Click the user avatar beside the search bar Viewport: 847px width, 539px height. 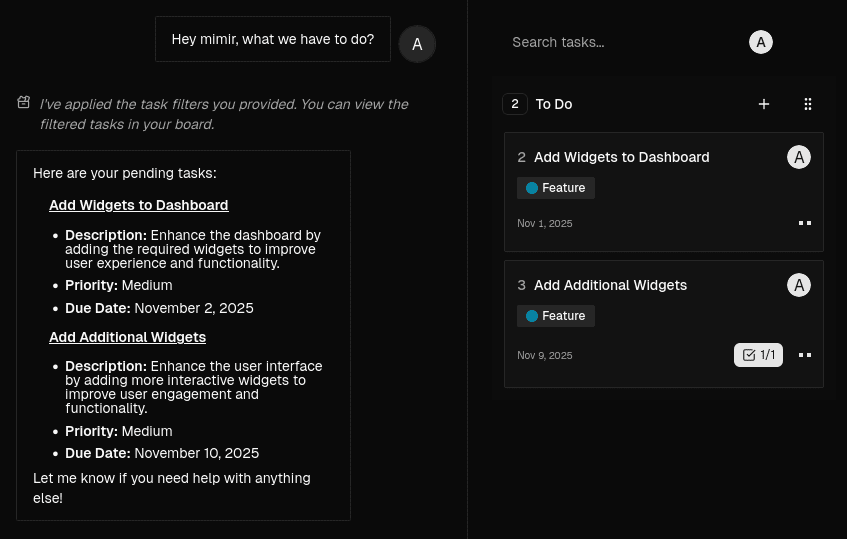coord(761,42)
